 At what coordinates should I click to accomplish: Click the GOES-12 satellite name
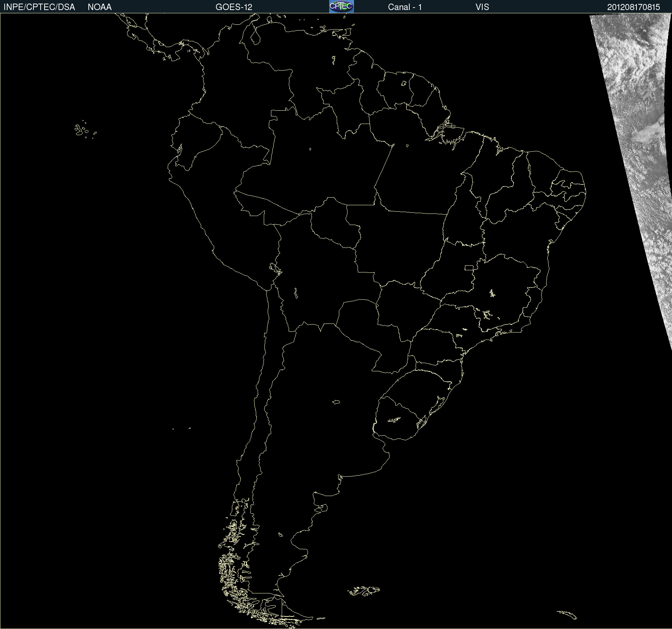pos(234,7)
